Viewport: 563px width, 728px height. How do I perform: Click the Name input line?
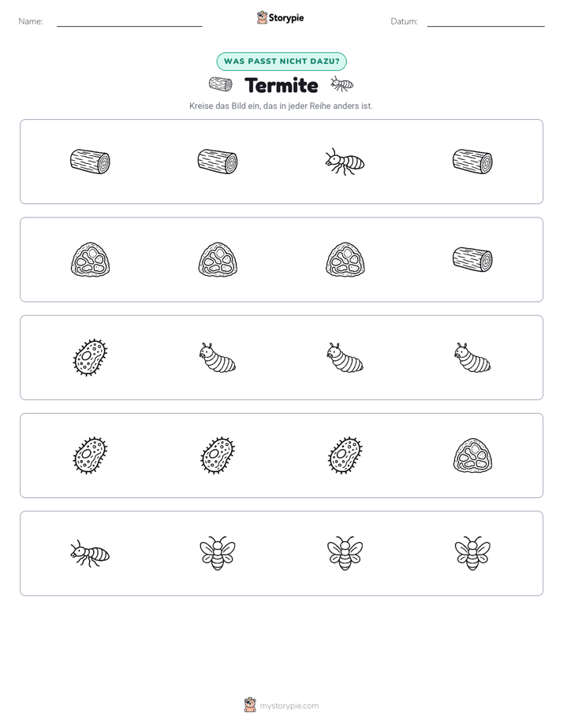pyautogui.click(x=129, y=22)
